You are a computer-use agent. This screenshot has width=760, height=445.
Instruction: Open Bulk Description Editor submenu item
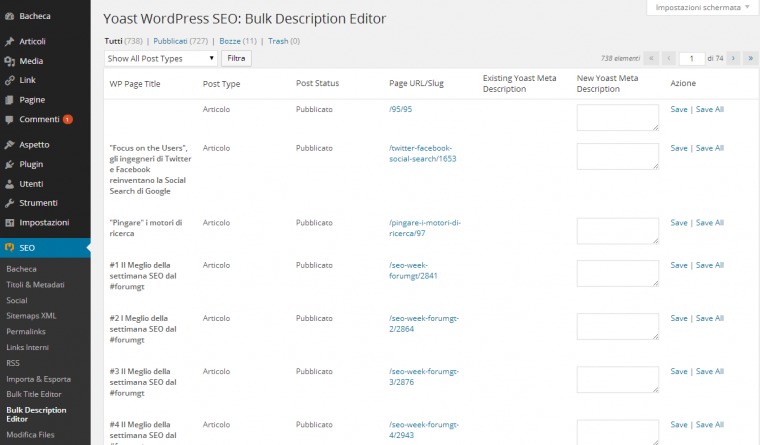(36, 414)
